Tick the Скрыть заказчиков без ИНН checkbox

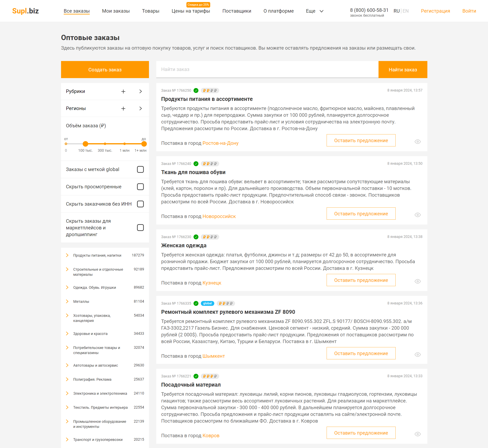(x=140, y=204)
